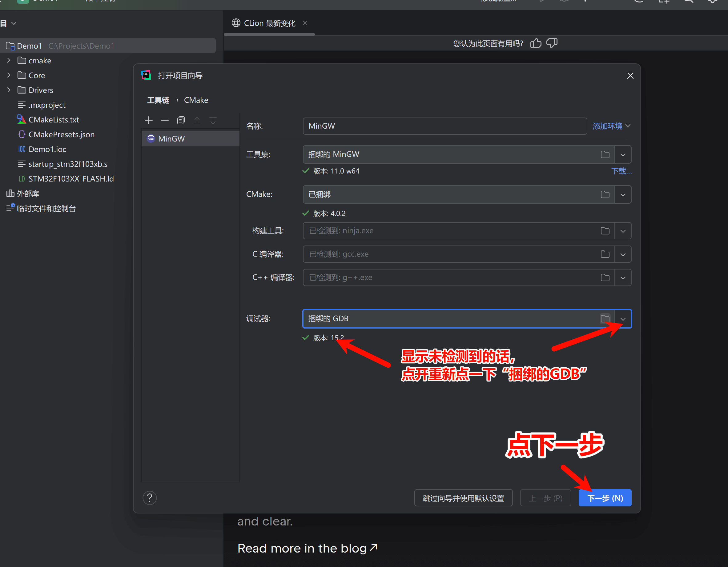Click the Download link under toolset
Image resolution: width=728 pixels, height=567 pixels.
(x=621, y=171)
